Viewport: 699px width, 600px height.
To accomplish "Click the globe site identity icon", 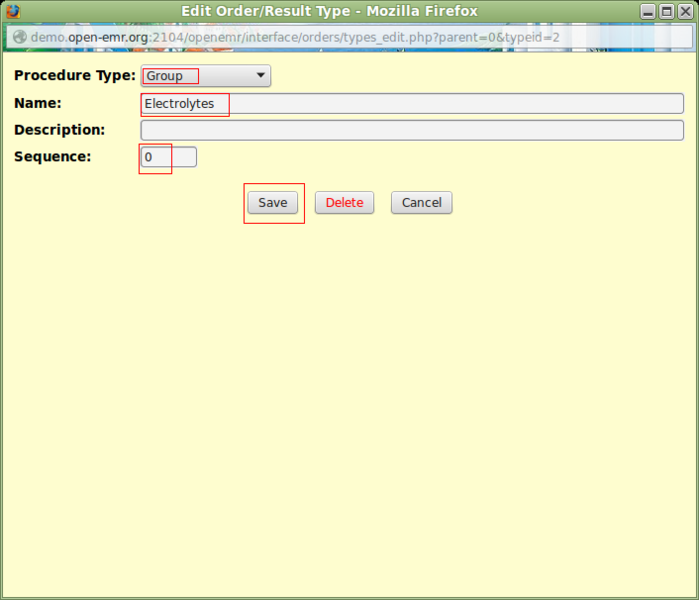I will [19, 37].
